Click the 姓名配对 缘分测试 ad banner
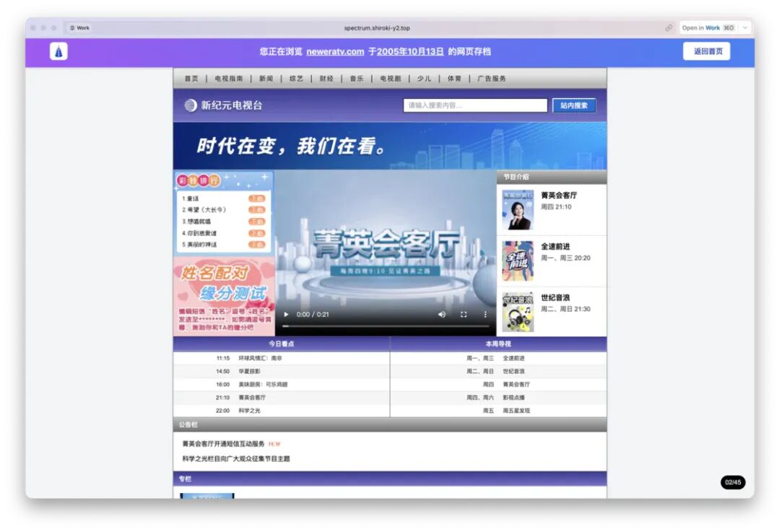Screen dimensions: 780x532 pos(224,297)
